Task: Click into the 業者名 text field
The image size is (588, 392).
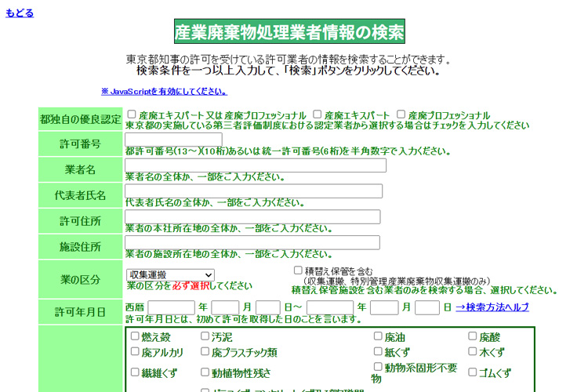Action: pos(256,165)
